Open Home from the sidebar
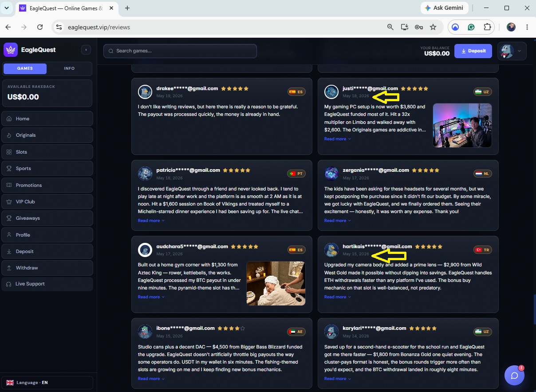 point(47,119)
